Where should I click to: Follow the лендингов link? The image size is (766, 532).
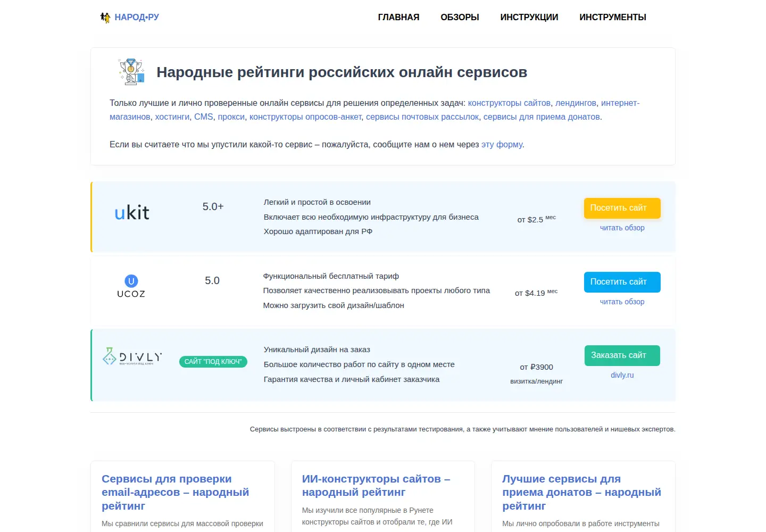click(576, 103)
